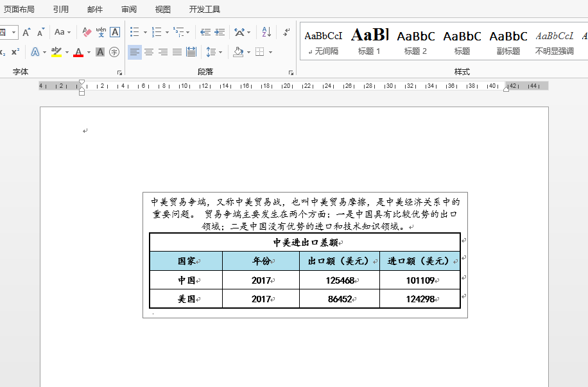Open font size combo box dropdown
This screenshot has height=387, width=588.
(13, 33)
